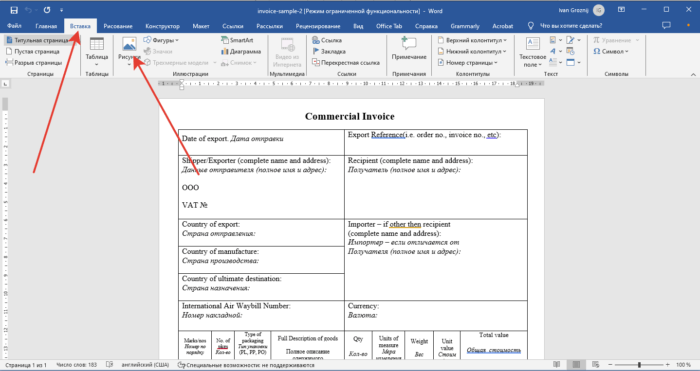Switch to Print Layout view

click(576, 365)
